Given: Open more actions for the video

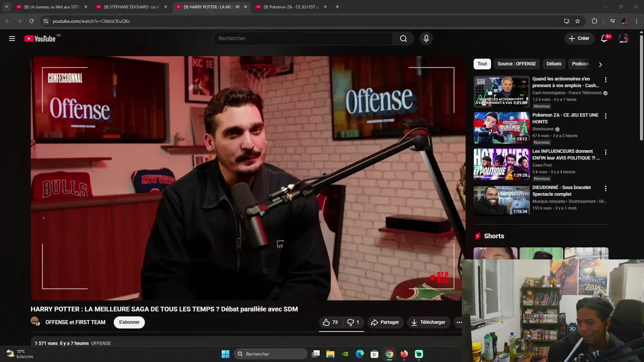Looking at the screenshot, I should pos(459,322).
